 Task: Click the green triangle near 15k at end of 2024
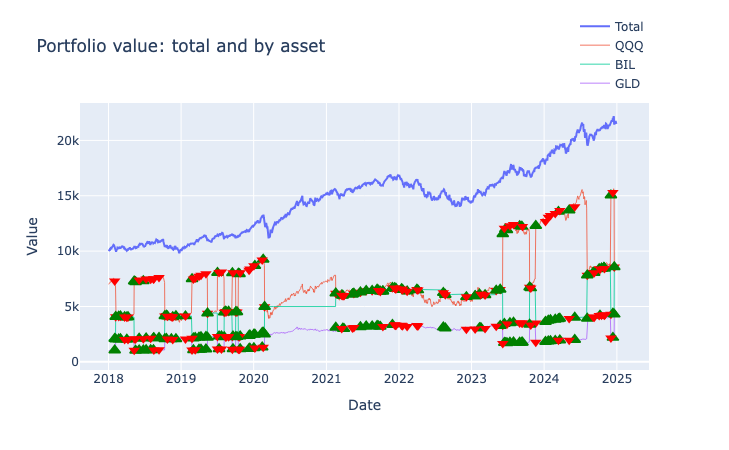[x=610, y=194]
